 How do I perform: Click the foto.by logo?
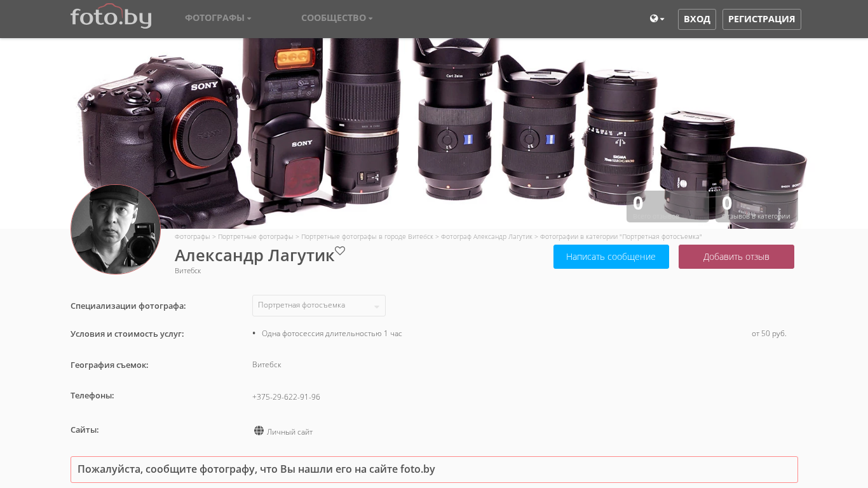pos(111,17)
